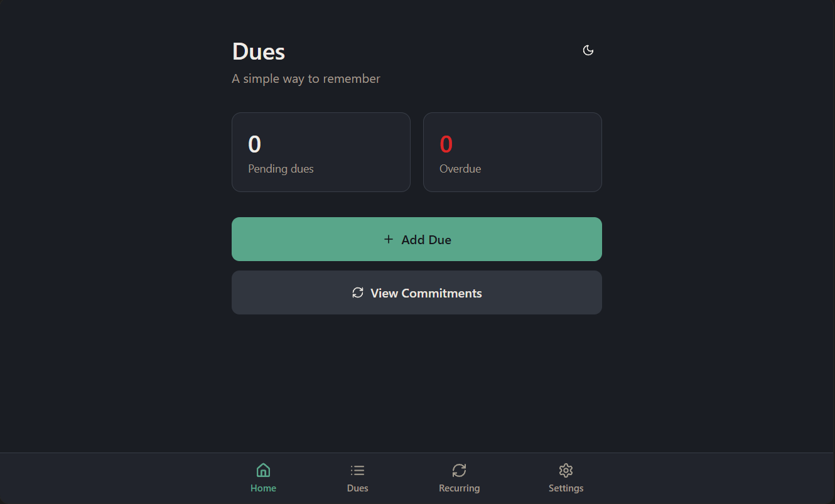
Task: Select the Pending dues counter card
Action: [x=321, y=152]
